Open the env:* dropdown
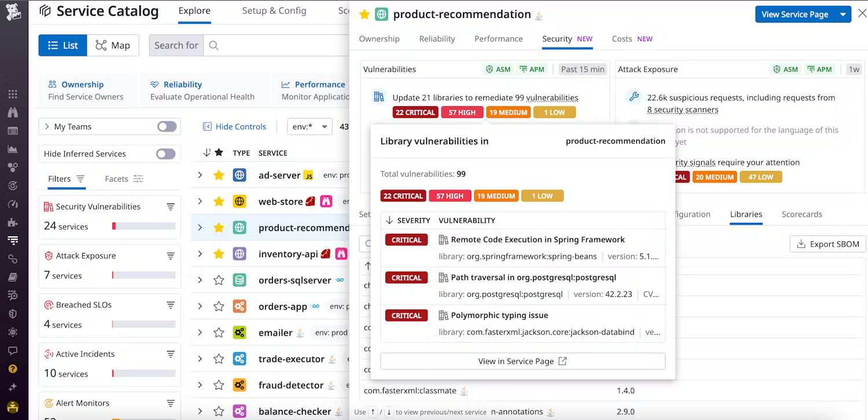The height and width of the screenshot is (420, 868). [310, 126]
